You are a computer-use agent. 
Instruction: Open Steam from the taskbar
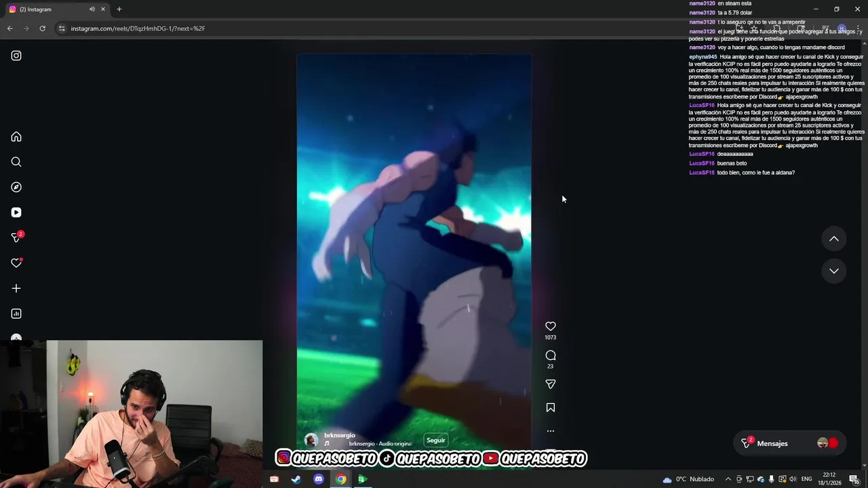coord(296,479)
